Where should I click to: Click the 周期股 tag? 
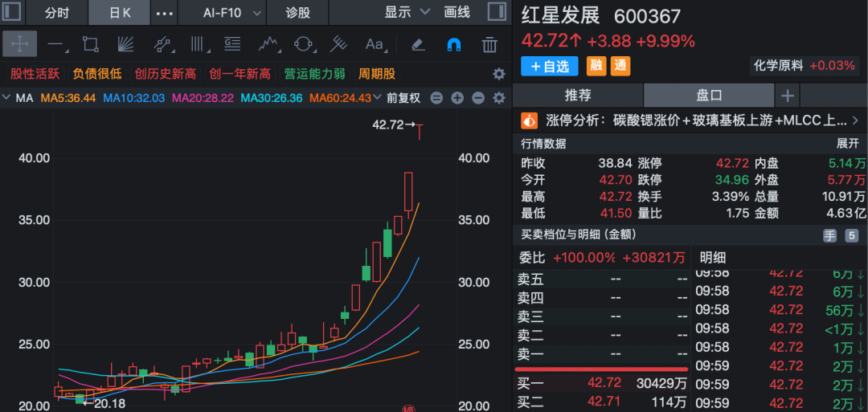point(376,74)
